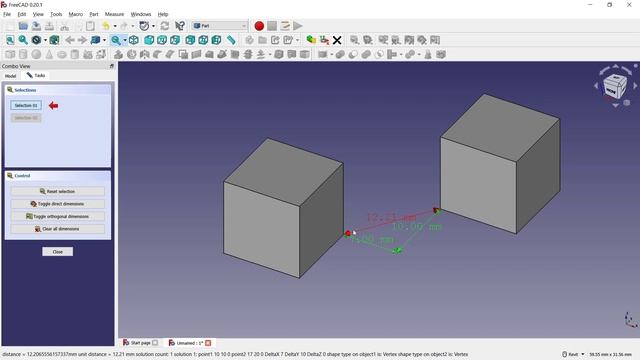
Task: Click the 12.21 mm dimension label
Action: point(391,218)
